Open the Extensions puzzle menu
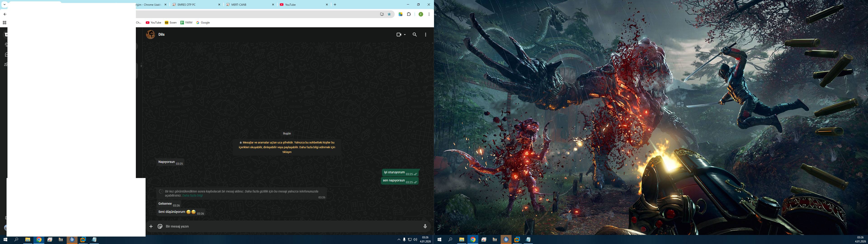 click(409, 14)
